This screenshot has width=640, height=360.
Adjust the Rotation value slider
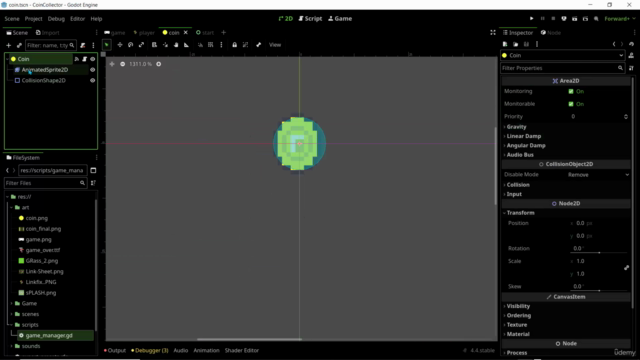pyautogui.click(x=599, y=253)
